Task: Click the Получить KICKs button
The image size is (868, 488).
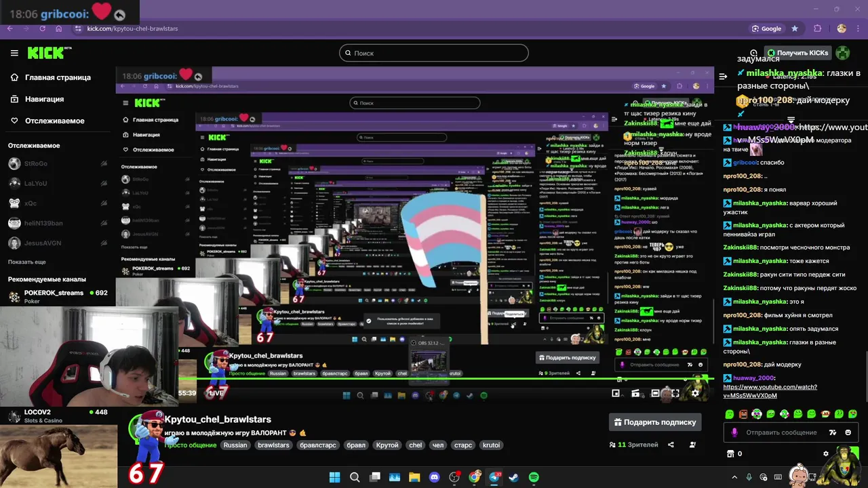Action: pos(797,53)
